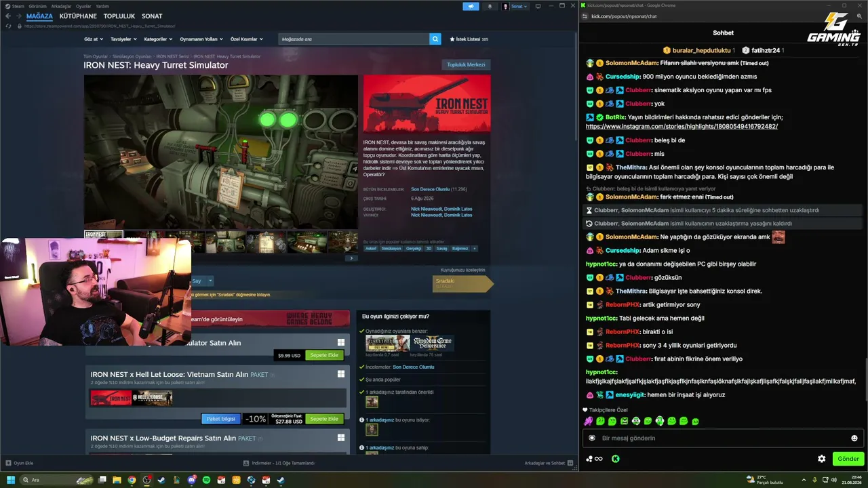Viewport: 868px width, 488px height.
Task: Go forward using Steam's forward arrow
Action: pos(18,16)
